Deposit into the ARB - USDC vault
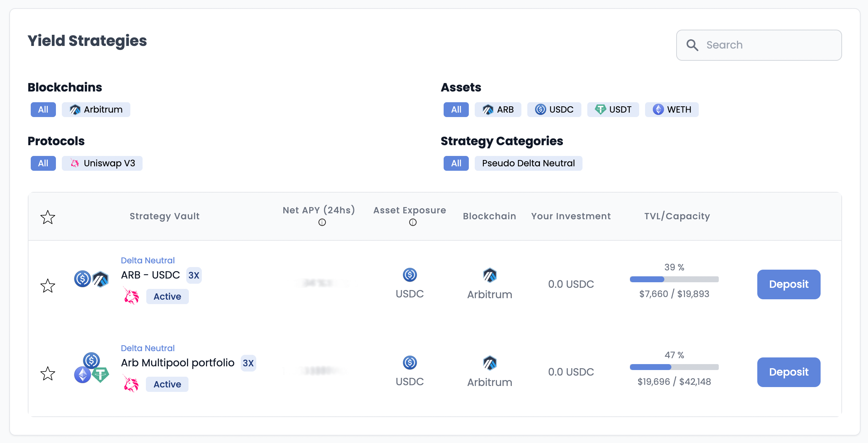This screenshot has height=443, width=868. (788, 284)
